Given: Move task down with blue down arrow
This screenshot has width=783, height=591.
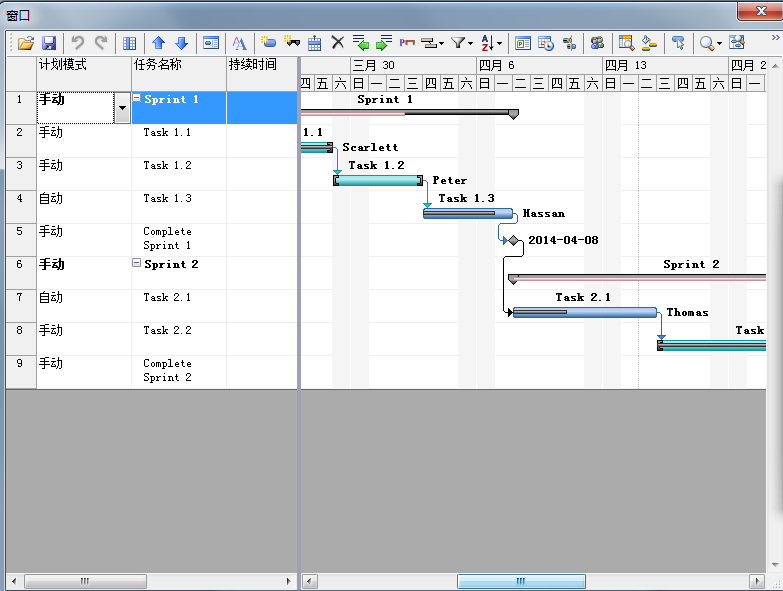Looking at the screenshot, I should coord(181,43).
